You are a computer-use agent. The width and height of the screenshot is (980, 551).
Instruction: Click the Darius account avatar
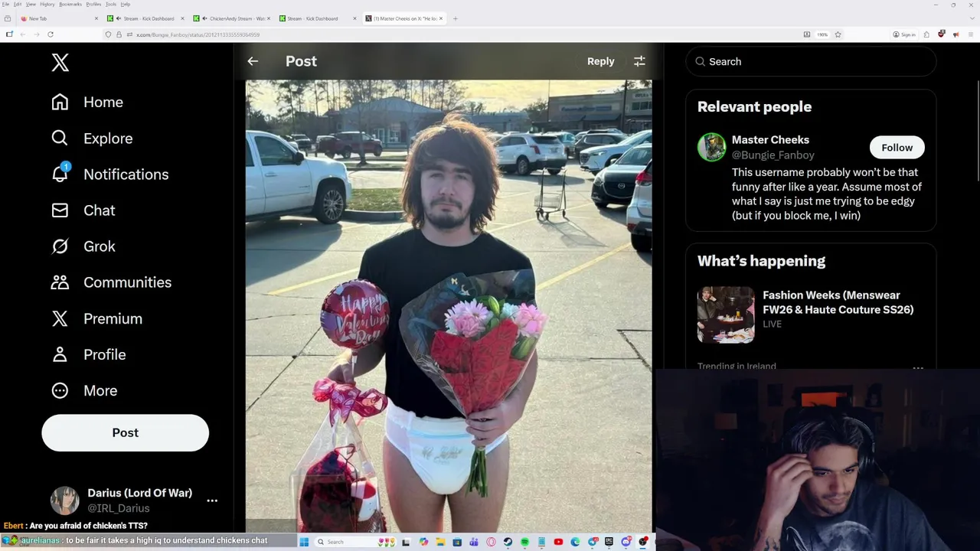click(x=64, y=500)
